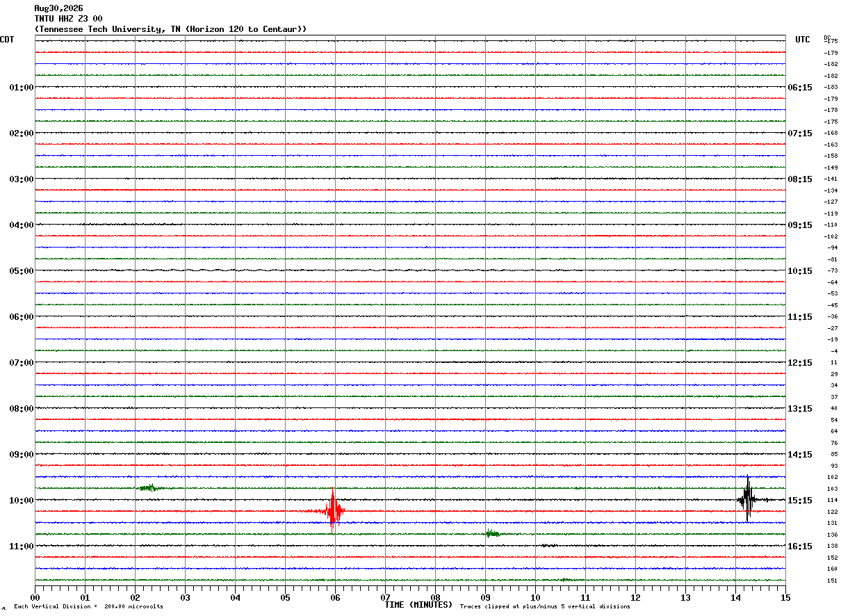Click the large red seismic event burst
The width and height of the screenshot is (841, 616).
tap(334, 511)
